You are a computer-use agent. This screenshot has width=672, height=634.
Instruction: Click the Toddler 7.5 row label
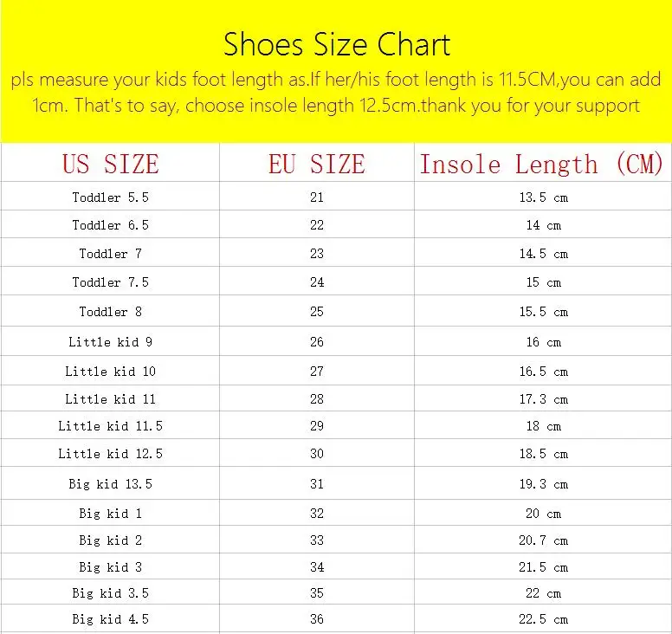111,282
